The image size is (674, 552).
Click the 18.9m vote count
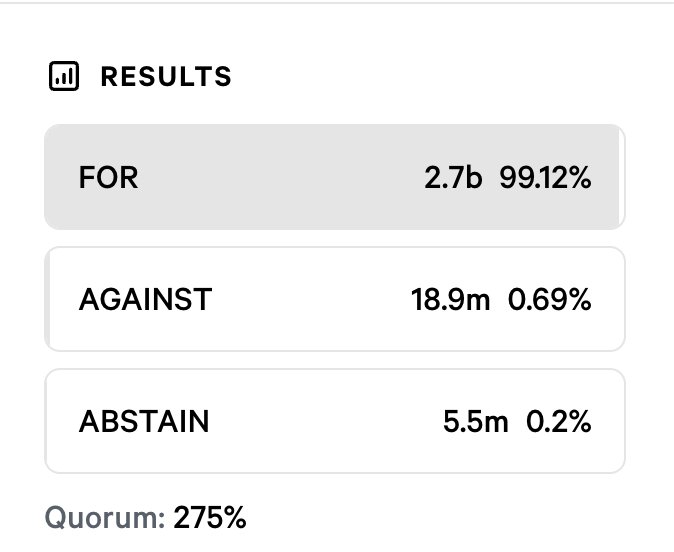pyautogui.click(x=450, y=299)
